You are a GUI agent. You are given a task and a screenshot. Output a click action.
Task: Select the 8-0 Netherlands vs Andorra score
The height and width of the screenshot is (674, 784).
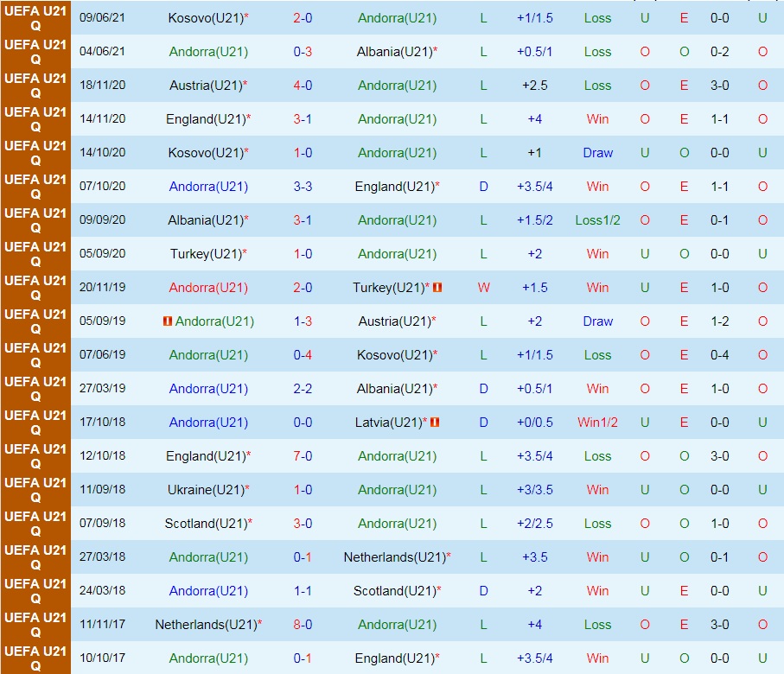[x=303, y=625]
